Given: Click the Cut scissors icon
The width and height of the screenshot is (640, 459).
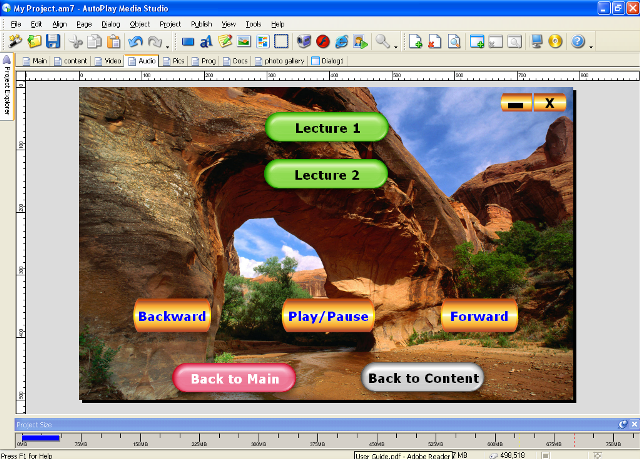Looking at the screenshot, I should [76, 42].
